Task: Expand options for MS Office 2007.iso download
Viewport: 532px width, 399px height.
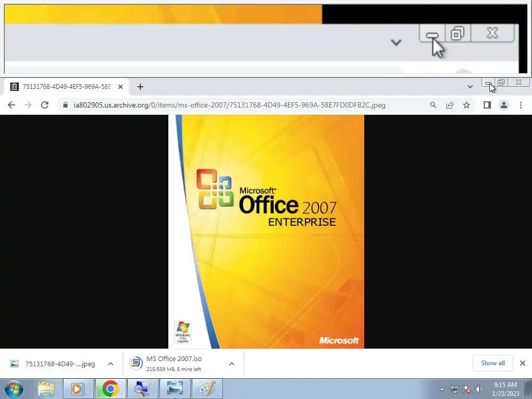Action: 232,364
